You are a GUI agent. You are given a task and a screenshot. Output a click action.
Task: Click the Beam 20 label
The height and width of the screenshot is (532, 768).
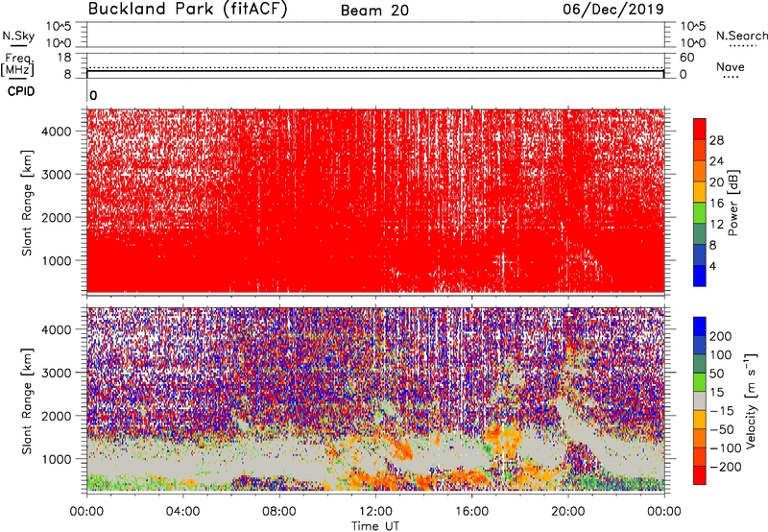(x=374, y=11)
